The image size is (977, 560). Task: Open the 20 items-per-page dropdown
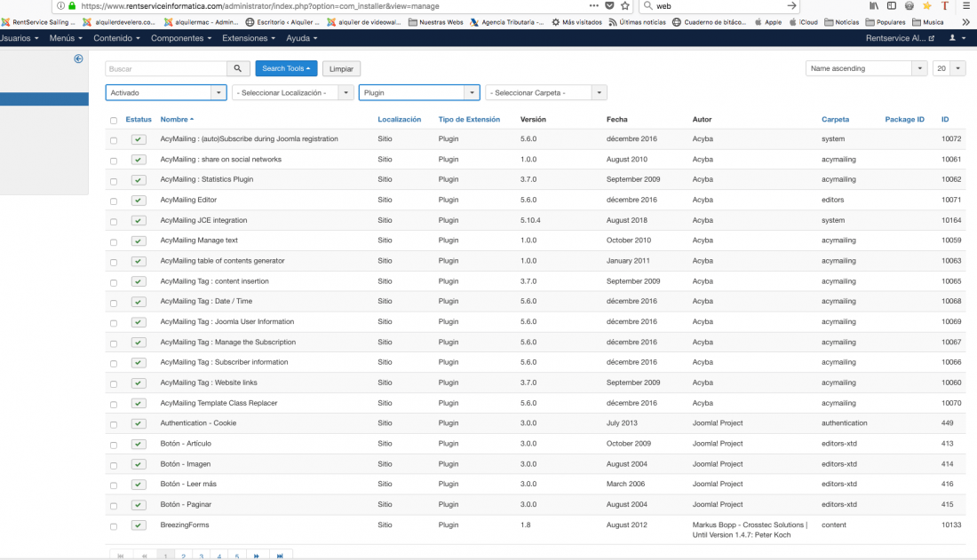[x=949, y=68]
